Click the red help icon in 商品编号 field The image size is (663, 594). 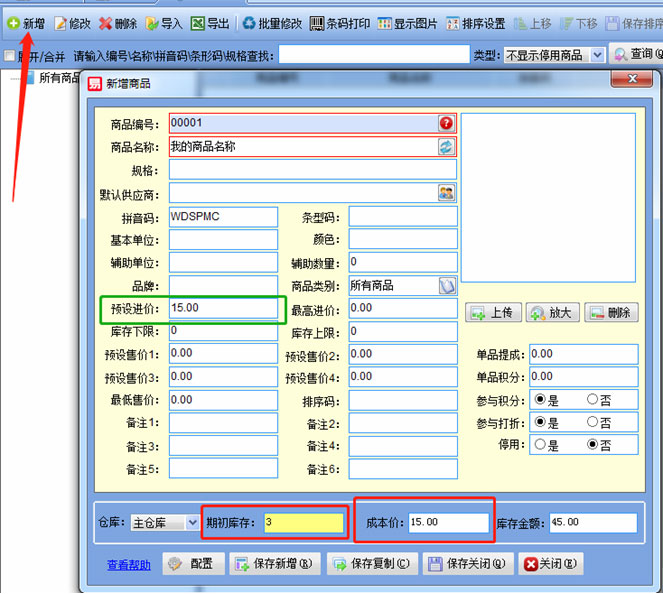point(446,123)
